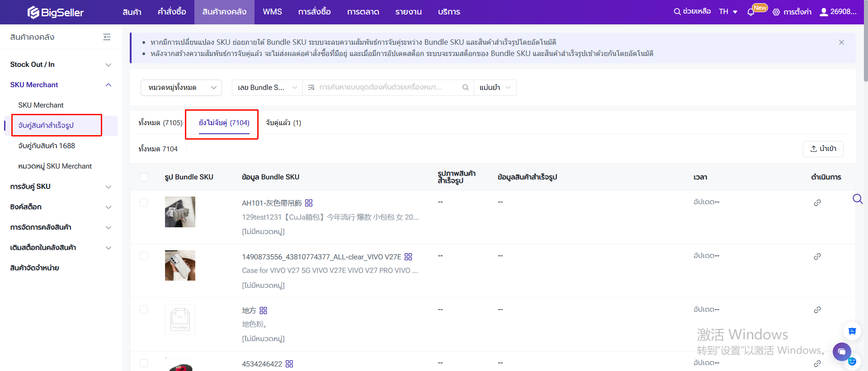Image resolution: width=868 pixels, height=371 pixels.
Task: Open the blue chat support bubble
Action: 841,352
